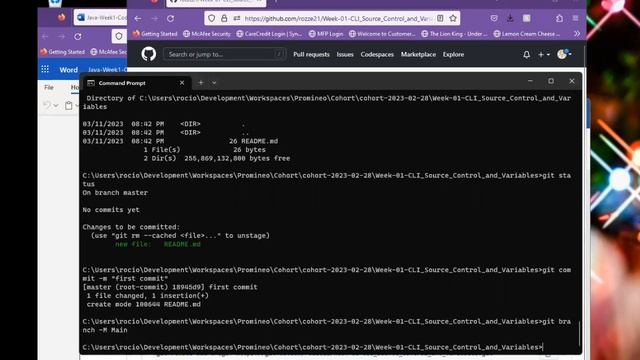The height and width of the screenshot is (360, 640).
Task: Click the terminal vertical scrollbar
Action: tap(580, 333)
